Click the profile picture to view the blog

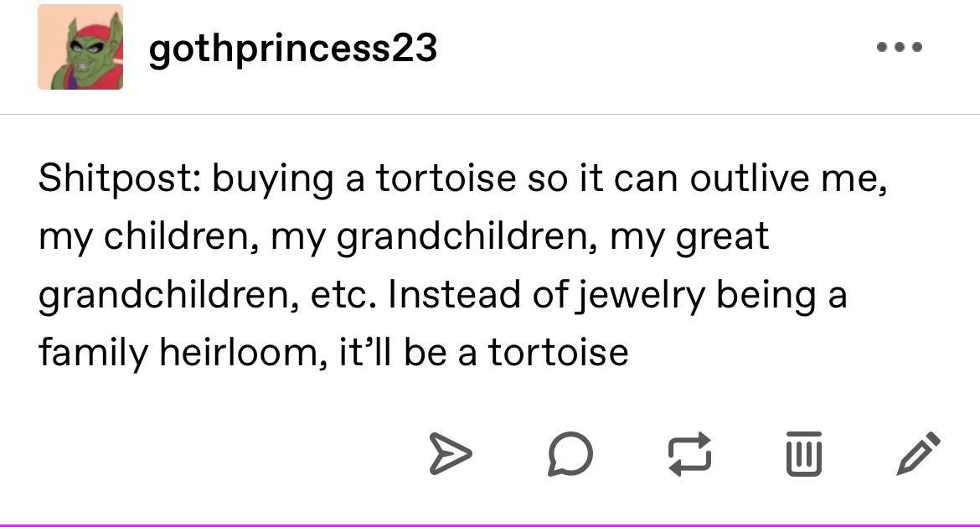pos(80,48)
